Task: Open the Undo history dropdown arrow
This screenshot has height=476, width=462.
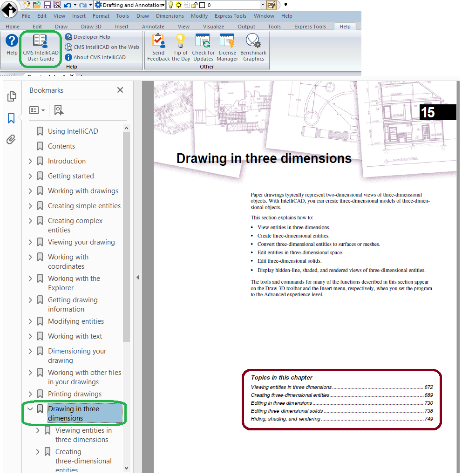Action: (75, 5)
